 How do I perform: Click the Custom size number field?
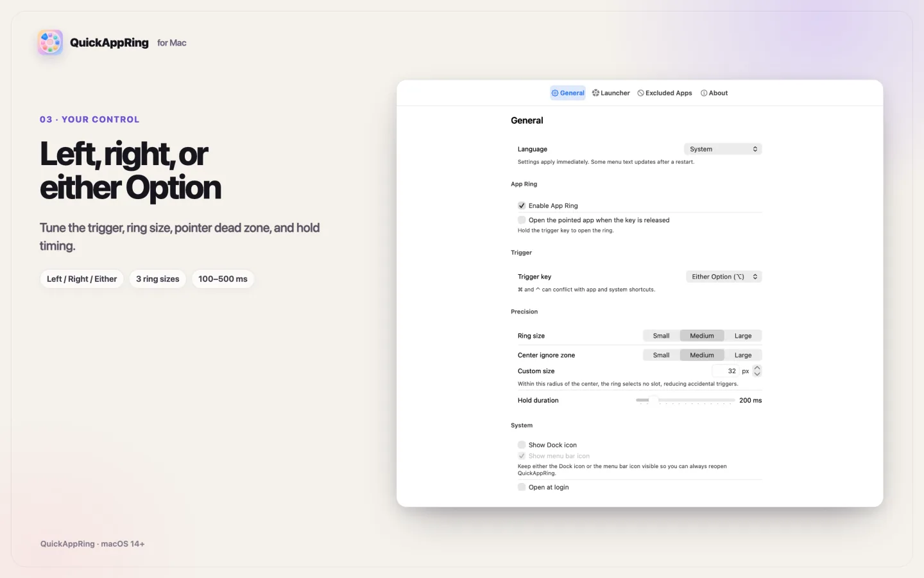[726, 371]
